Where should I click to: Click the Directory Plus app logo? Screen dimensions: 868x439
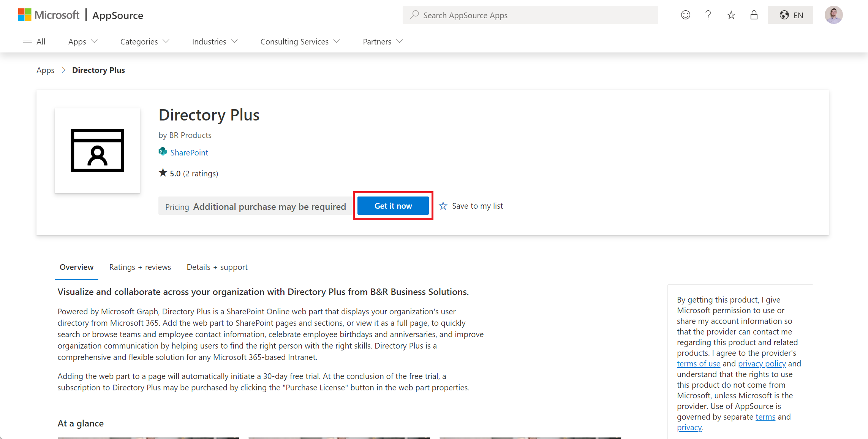click(x=97, y=151)
